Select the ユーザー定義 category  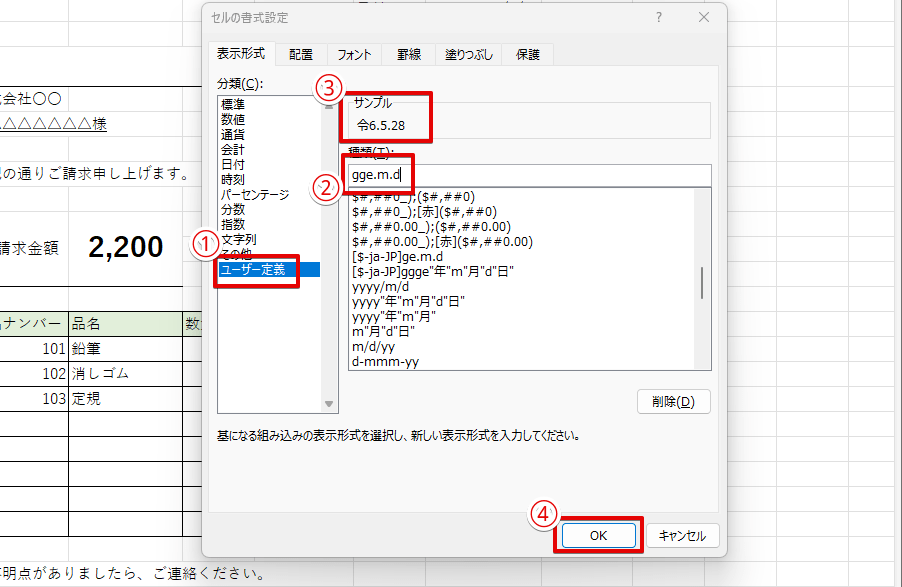pos(255,270)
